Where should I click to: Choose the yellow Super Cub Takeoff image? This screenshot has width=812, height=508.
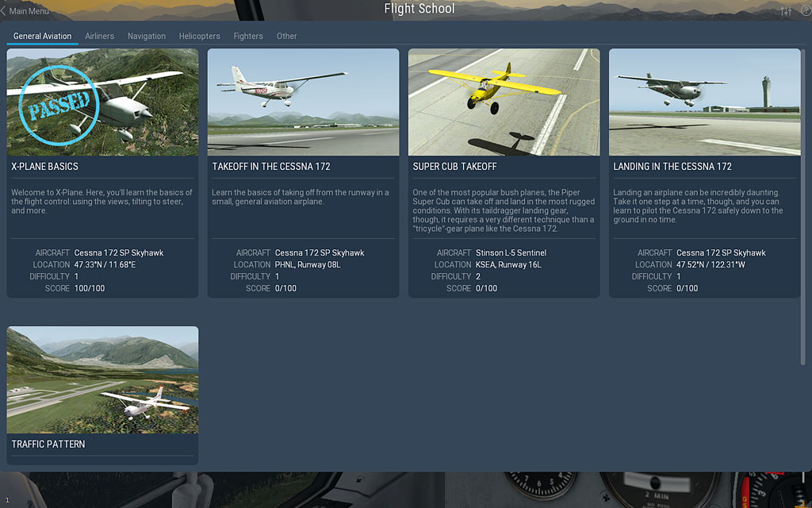504,102
